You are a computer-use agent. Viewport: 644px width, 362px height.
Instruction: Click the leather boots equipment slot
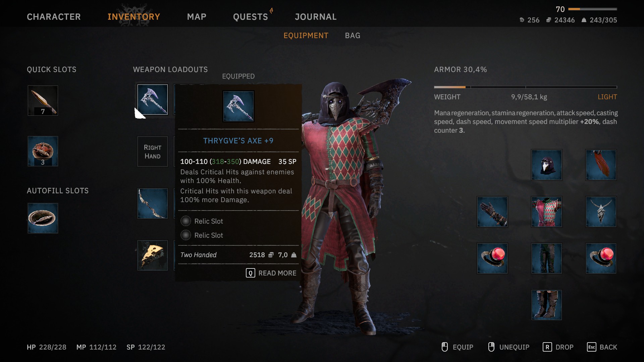(546, 305)
